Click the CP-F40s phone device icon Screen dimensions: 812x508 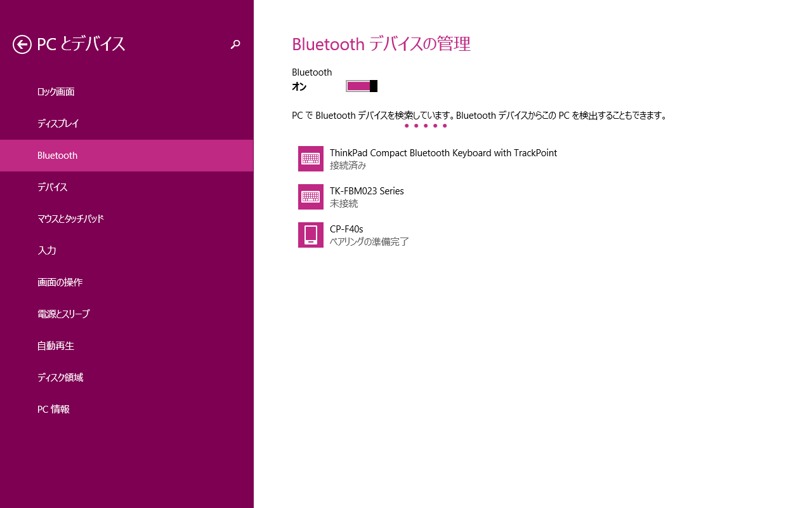[x=311, y=235]
